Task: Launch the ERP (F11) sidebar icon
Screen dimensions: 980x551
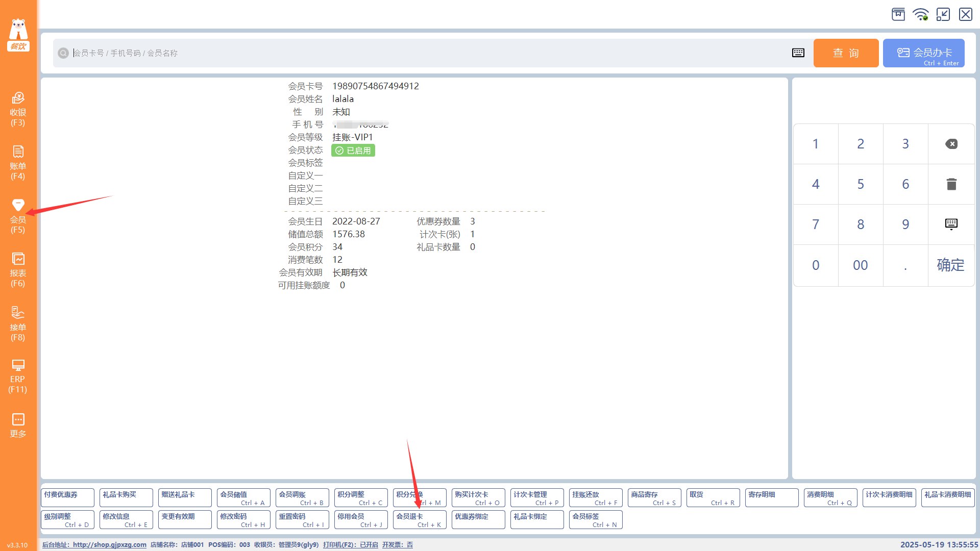Action: click(x=18, y=377)
